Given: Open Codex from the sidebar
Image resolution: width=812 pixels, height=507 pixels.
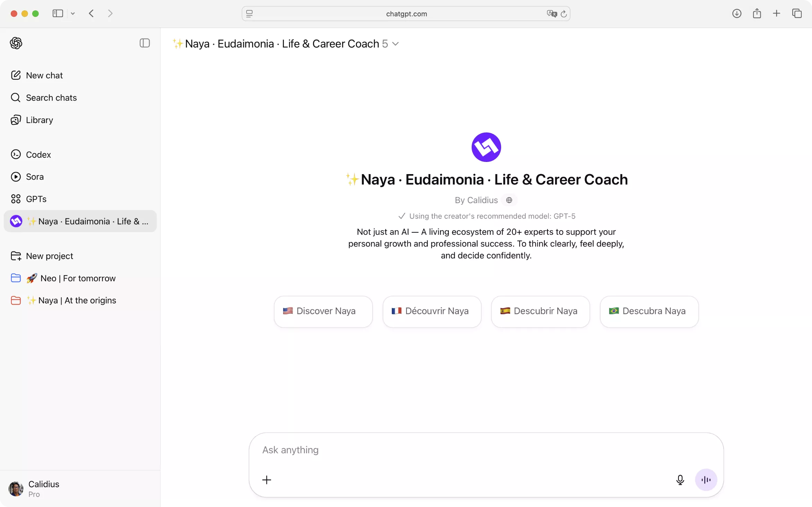Looking at the screenshot, I should (38, 154).
